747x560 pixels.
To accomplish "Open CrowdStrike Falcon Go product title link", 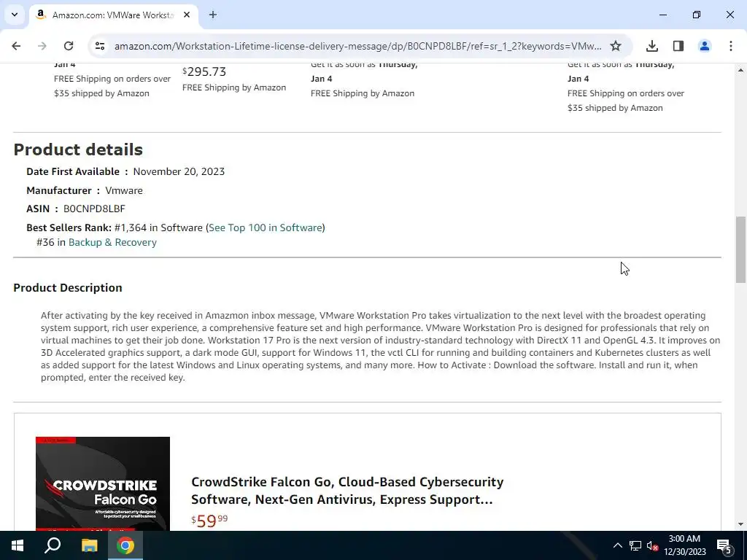I will point(347,491).
